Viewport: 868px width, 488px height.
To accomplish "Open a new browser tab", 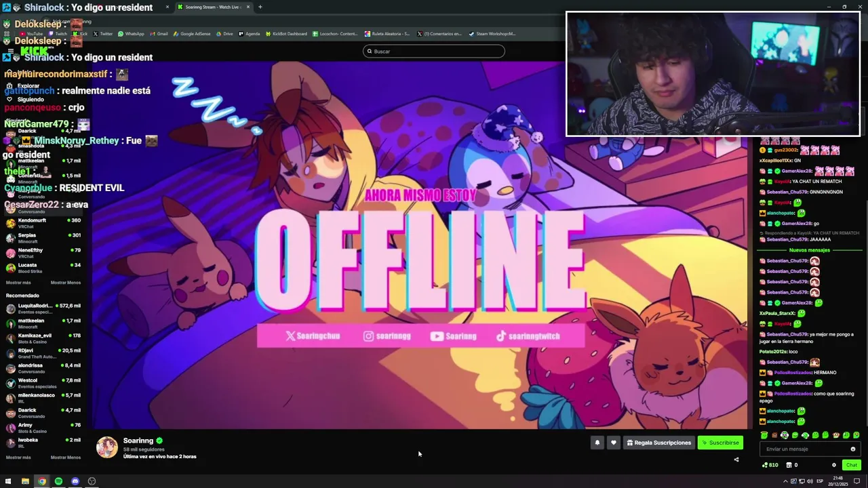I will 260,7.
